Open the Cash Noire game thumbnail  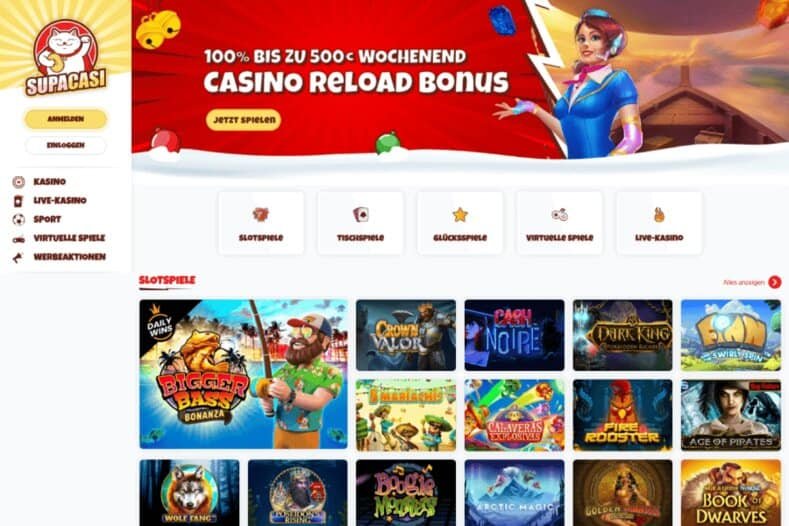(x=514, y=335)
